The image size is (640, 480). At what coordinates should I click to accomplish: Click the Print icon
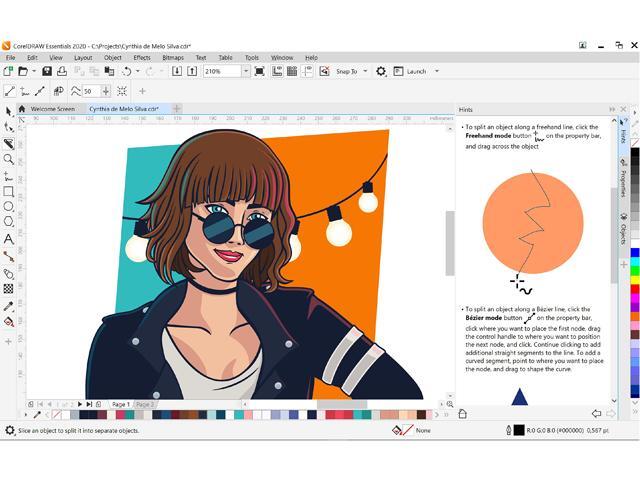click(x=62, y=71)
